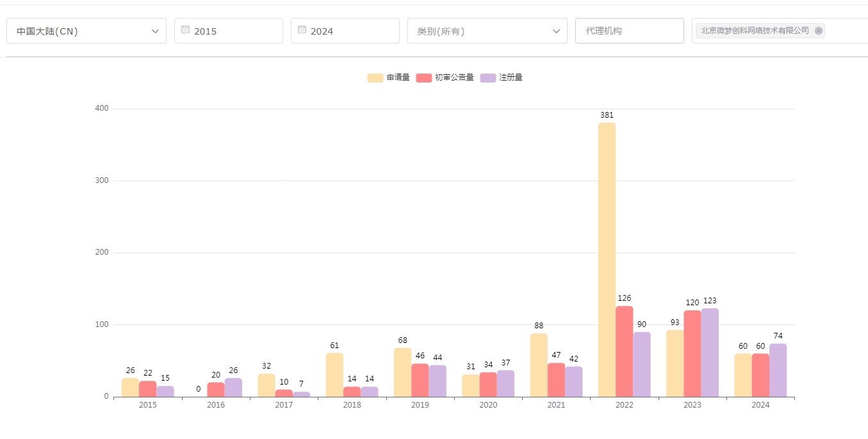Click the 2019 申请量 bar valued 68
Screen dimensions: 868x439
[x=402, y=372]
